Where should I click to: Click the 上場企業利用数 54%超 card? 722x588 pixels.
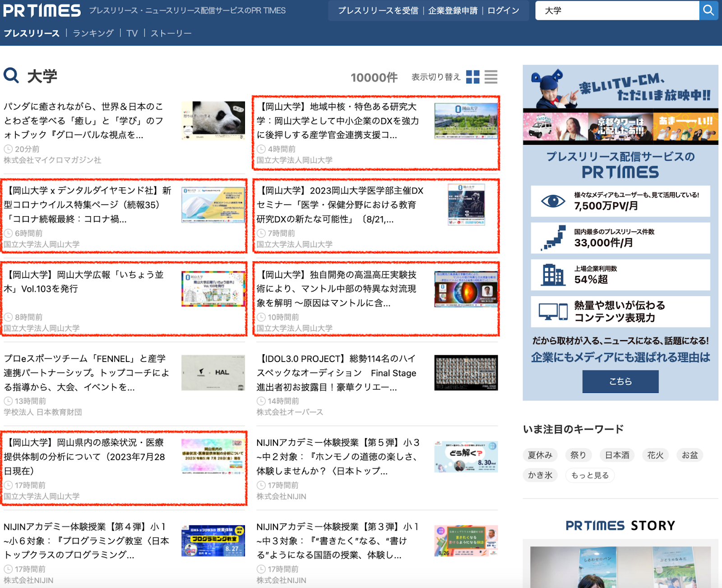(x=620, y=275)
